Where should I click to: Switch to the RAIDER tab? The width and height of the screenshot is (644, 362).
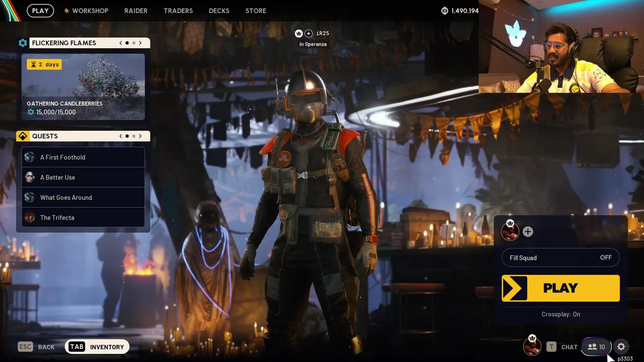click(x=136, y=11)
